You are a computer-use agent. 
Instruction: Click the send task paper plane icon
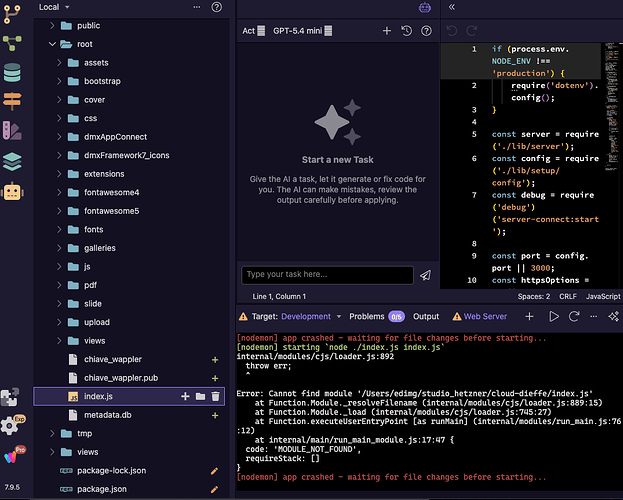coord(426,275)
